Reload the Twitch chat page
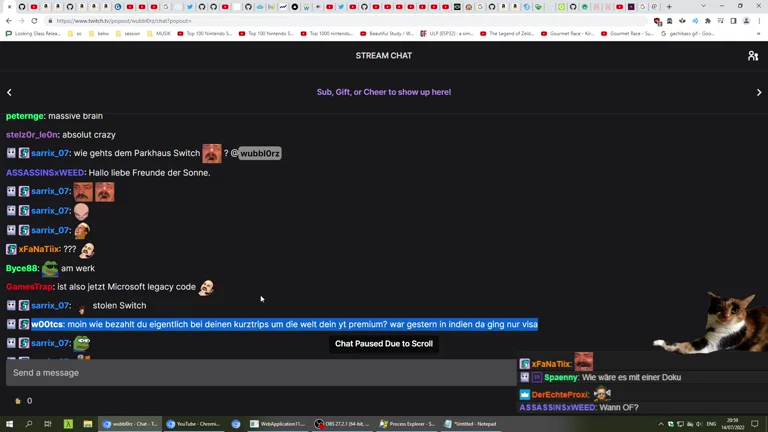Viewport: 768px width, 432px height. click(x=34, y=21)
